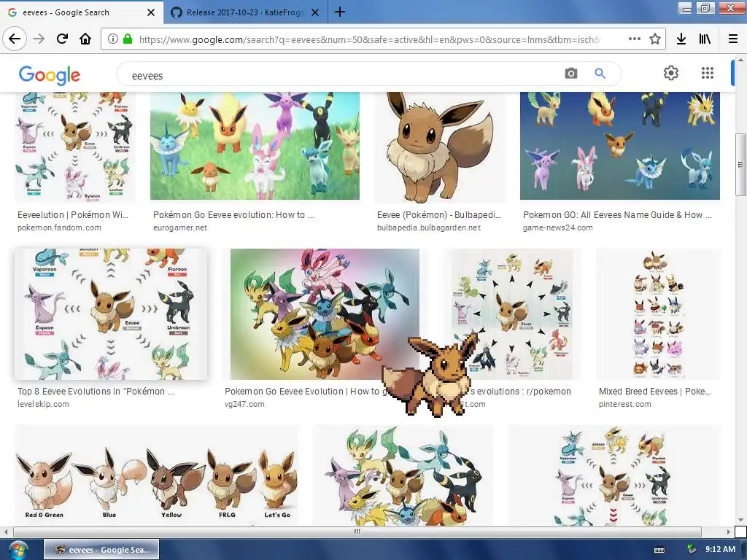Image resolution: width=747 pixels, height=560 pixels.
Task: Click the Google logo
Action: click(50, 75)
